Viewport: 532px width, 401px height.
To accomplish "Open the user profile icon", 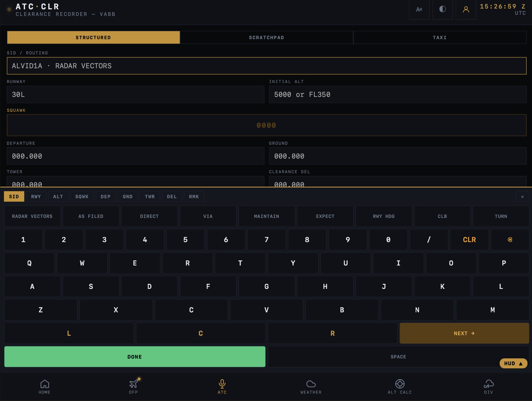I will tap(466, 10).
